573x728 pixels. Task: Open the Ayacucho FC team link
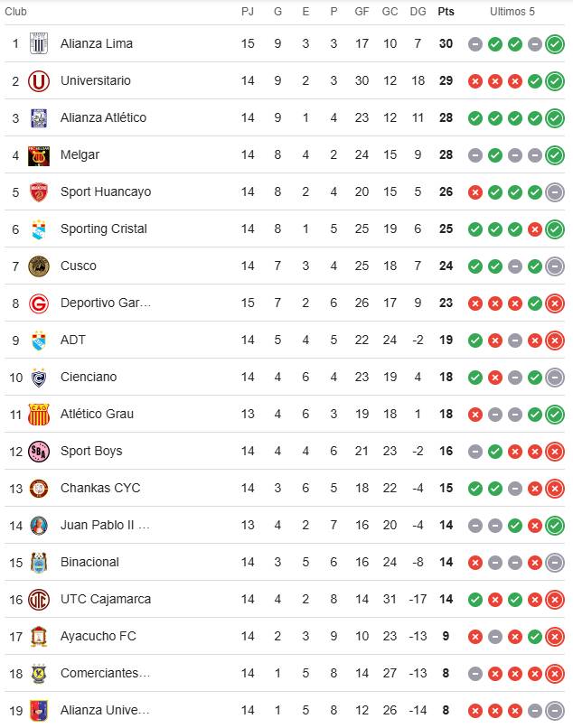coord(98,636)
